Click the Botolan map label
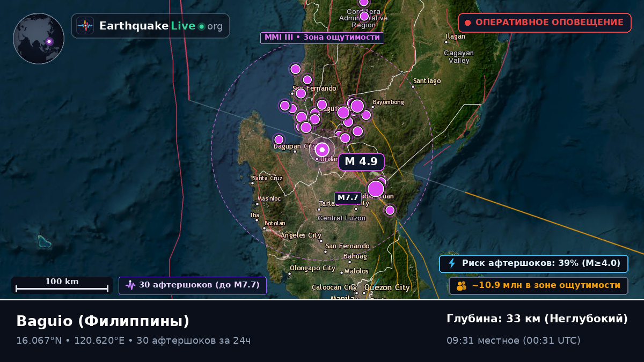Image resolution: width=644 pixels, height=362 pixels. point(275,223)
